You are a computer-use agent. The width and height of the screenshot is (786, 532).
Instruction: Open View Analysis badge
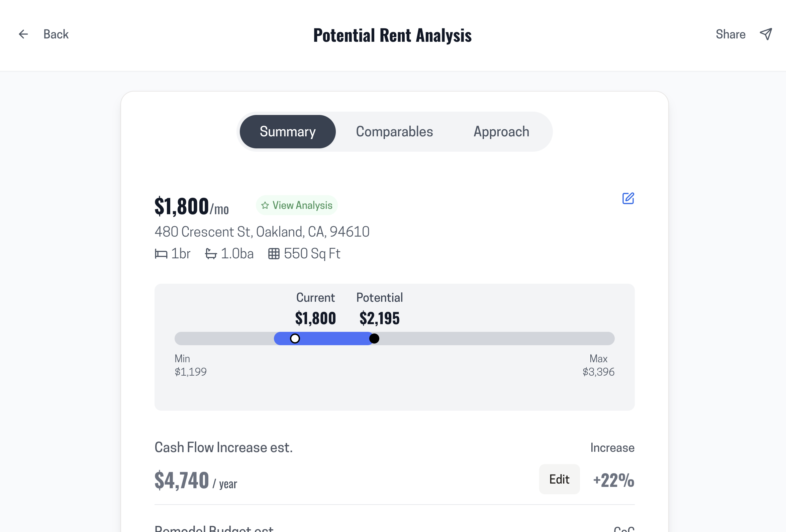click(x=297, y=205)
